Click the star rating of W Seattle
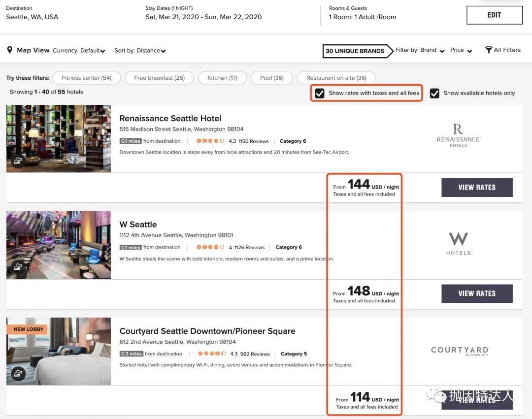Screen dimensions: 532x419 (210, 247)
